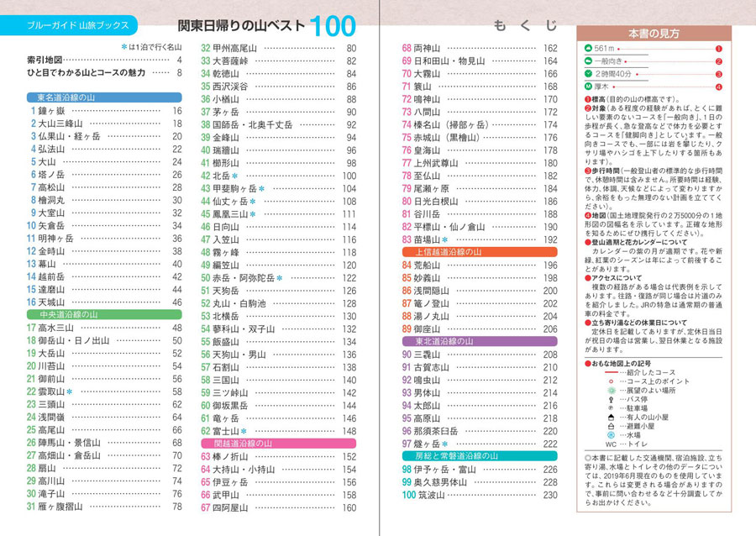Open entry 43 甲斐駒ヶ岳
The width and height of the screenshot is (756, 536).
[x=279, y=189]
